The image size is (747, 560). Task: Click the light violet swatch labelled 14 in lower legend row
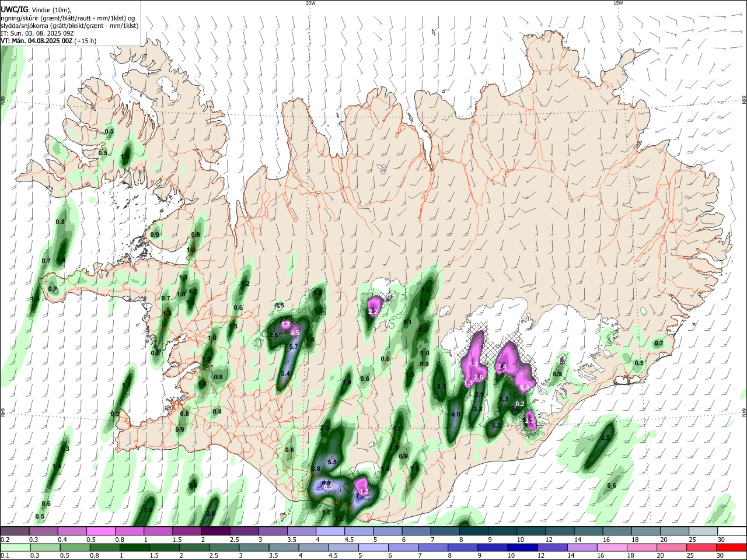[x=582, y=548]
